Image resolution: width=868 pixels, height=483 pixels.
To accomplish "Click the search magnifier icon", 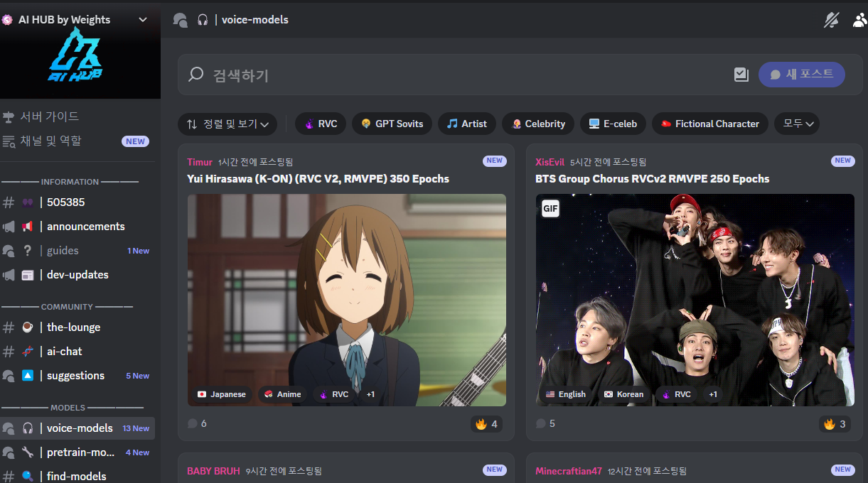I will pyautogui.click(x=196, y=75).
